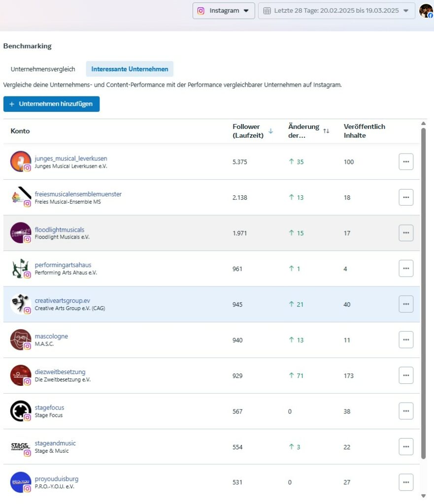Screen dimensions: 434x504
Task: Click Unternehmen hinzufügen button
Action: [x=51, y=104]
